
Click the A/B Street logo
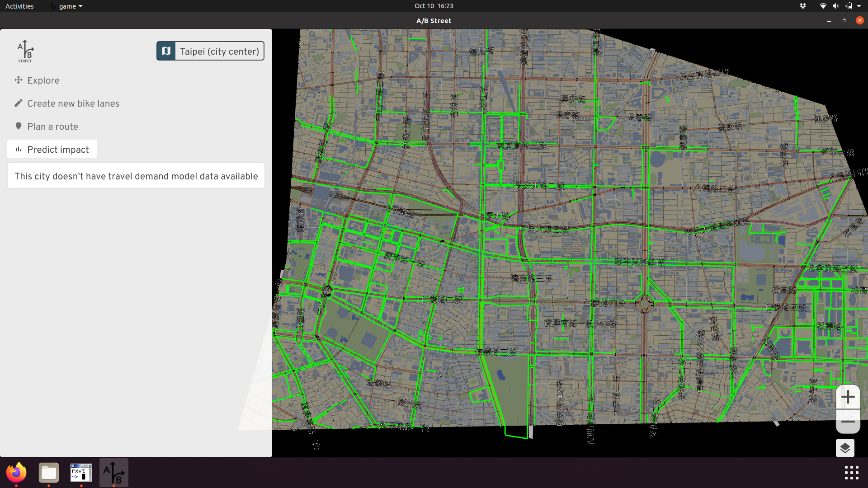[25, 51]
